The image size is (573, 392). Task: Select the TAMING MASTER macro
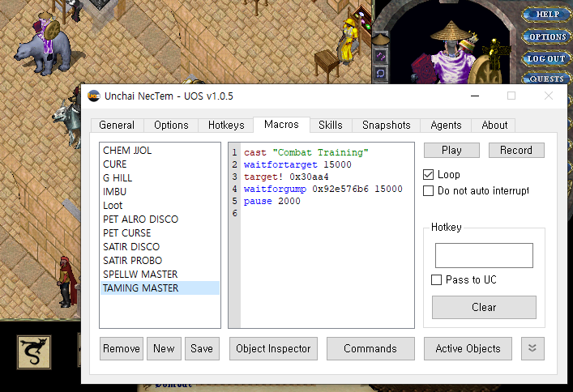(160, 288)
